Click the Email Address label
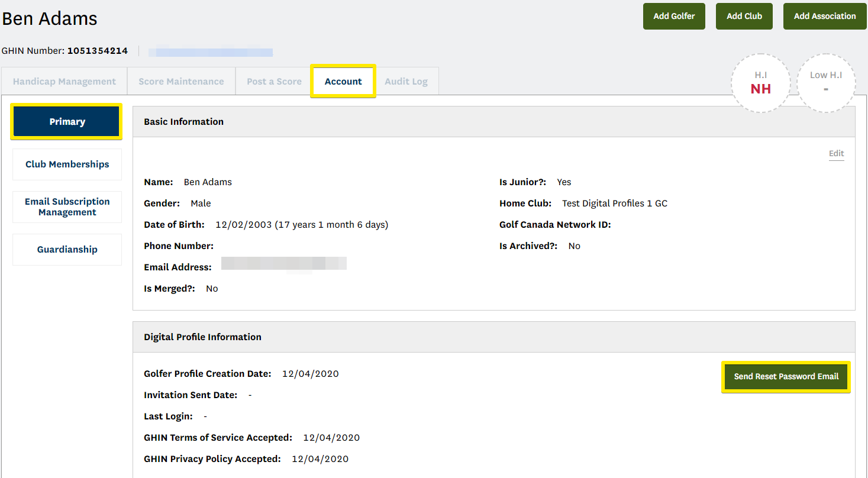 (x=178, y=267)
